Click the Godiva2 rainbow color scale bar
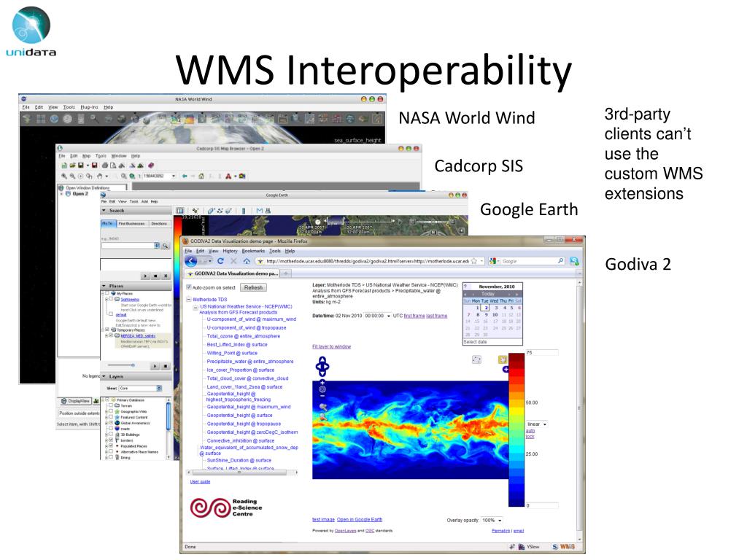 click(x=516, y=430)
